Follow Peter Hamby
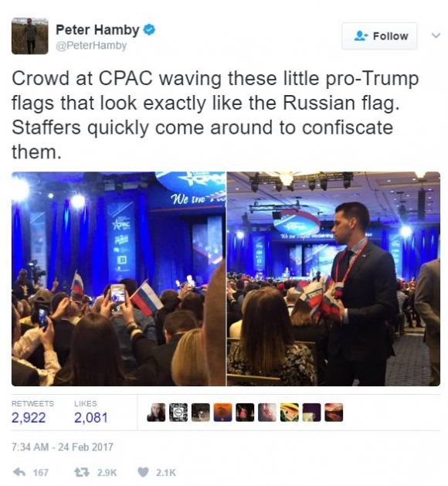448x486 pixels. coord(379,36)
